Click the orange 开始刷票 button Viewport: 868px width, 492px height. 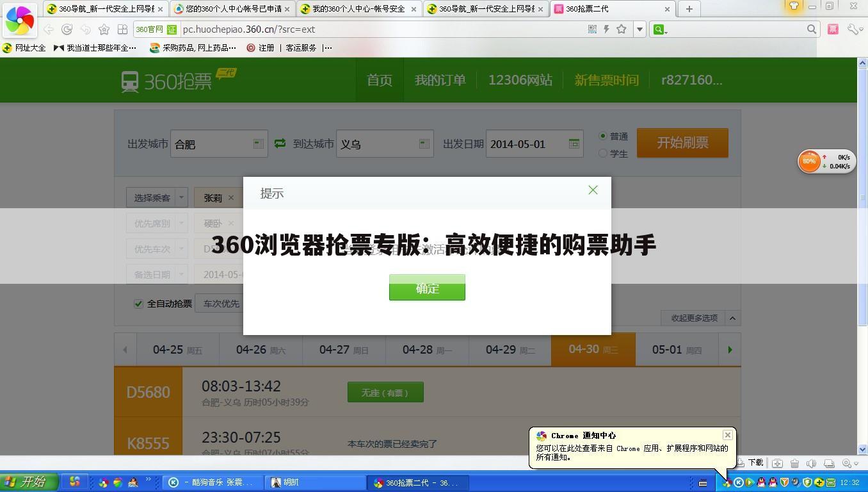coord(682,143)
